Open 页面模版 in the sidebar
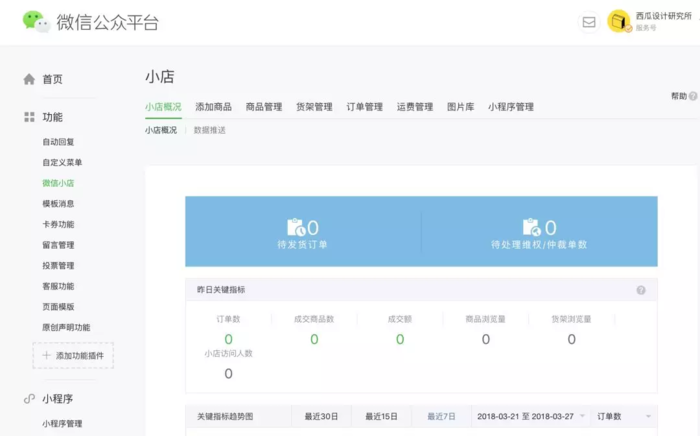 pyautogui.click(x=58, y=307)
